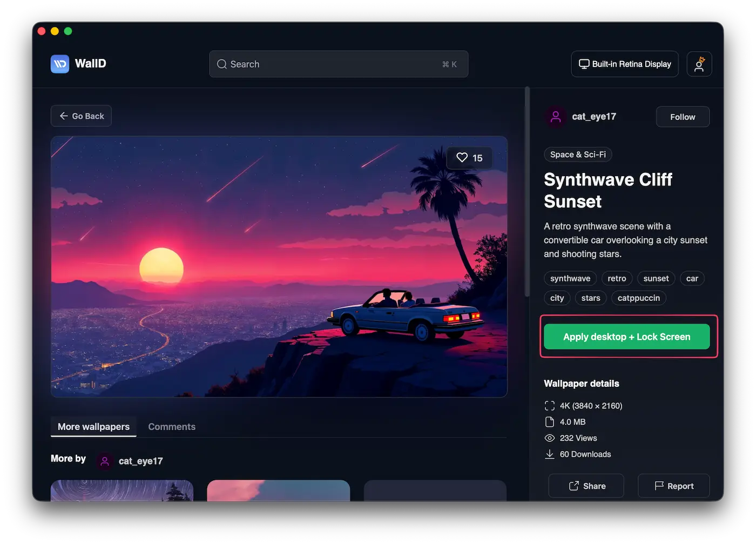Click the Go Back arrow button

coord(82,116)
